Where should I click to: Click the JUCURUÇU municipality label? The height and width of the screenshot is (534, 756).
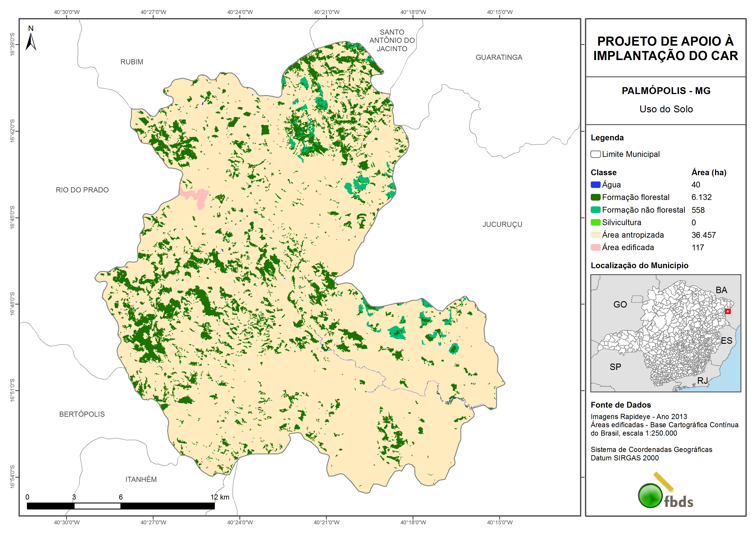pyautogui.click(x=502, y=224)
